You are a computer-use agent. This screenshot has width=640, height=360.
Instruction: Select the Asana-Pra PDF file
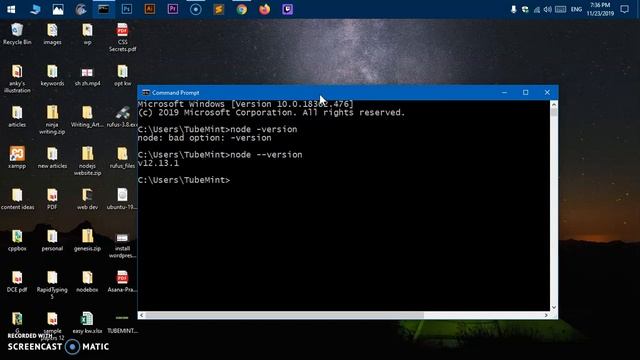122,282
